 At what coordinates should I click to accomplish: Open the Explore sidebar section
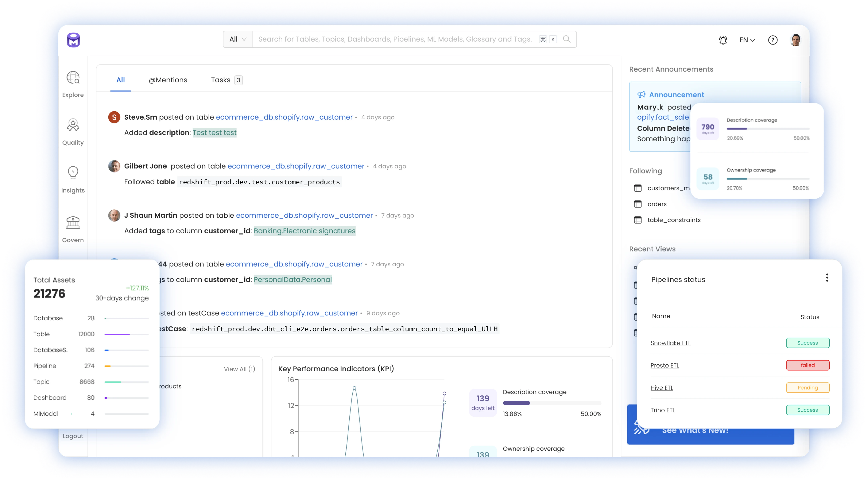click(x=73, y=84)
